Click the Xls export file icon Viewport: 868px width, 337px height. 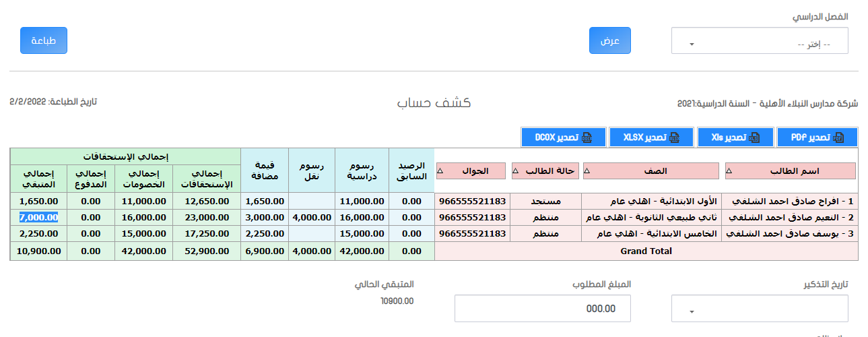[x=754, y=137]
